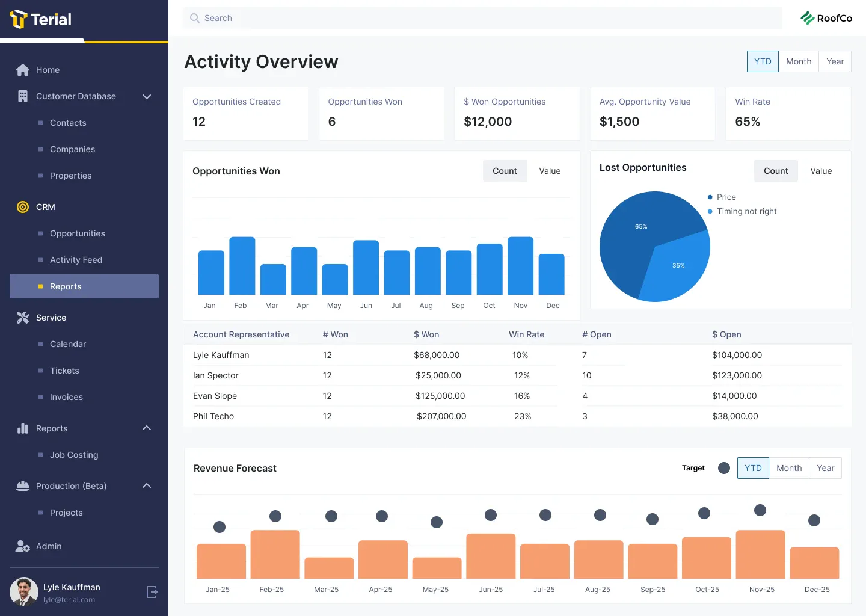Select Year in Revenue Forecast toggle
The height and width of the screenshot is (616, 866).
pyautogui.click(x=825, y=468)
